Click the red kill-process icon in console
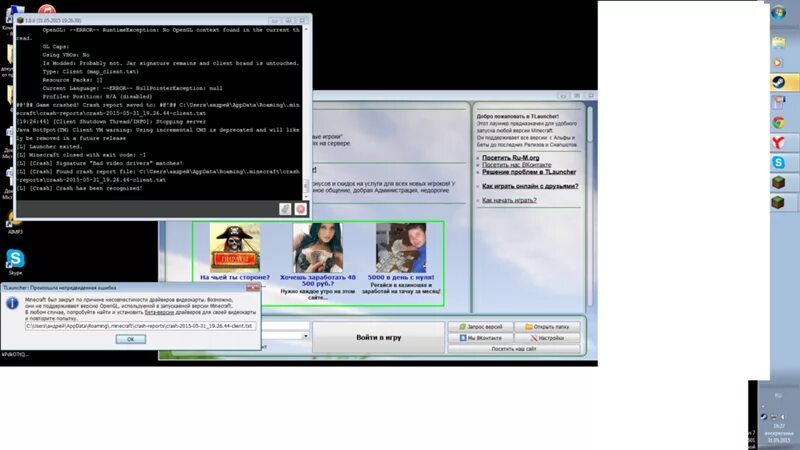This screenshot has height=450, width=800. click(301, 209)
